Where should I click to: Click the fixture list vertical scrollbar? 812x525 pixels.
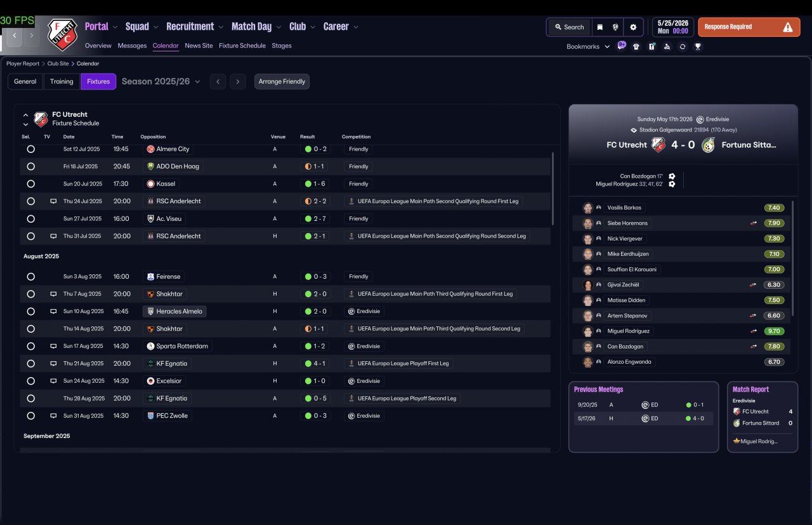(x=554, y=189)
